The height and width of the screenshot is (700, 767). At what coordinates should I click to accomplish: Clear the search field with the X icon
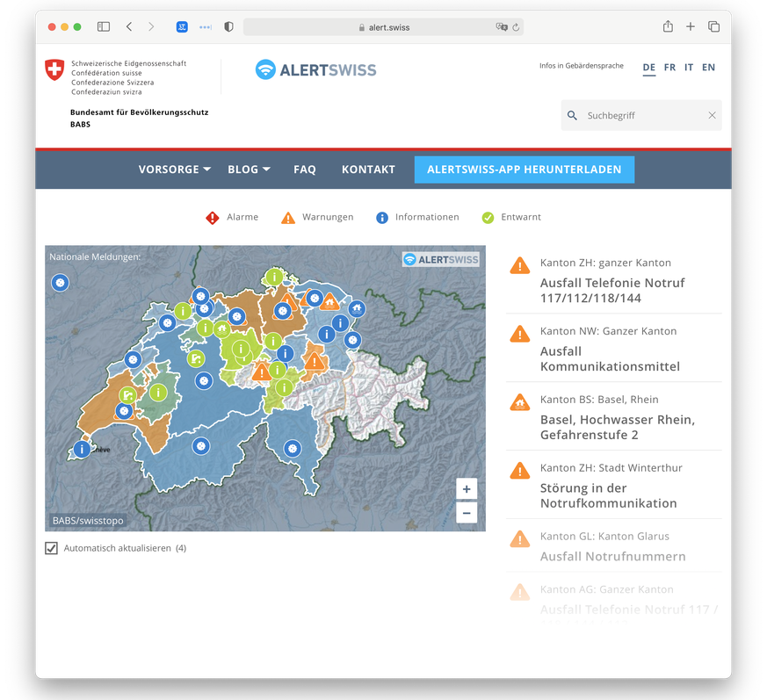(x=712, y=115)
